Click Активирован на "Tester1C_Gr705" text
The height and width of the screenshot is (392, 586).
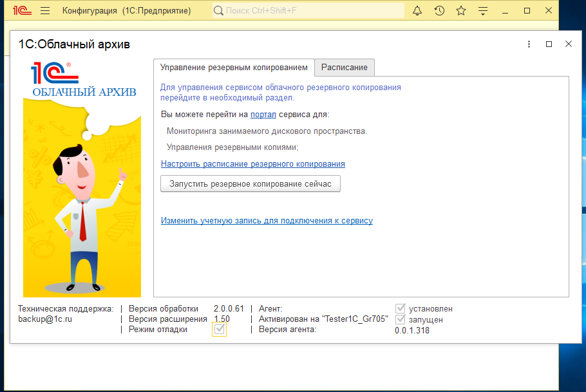click(x=323, y=319)
